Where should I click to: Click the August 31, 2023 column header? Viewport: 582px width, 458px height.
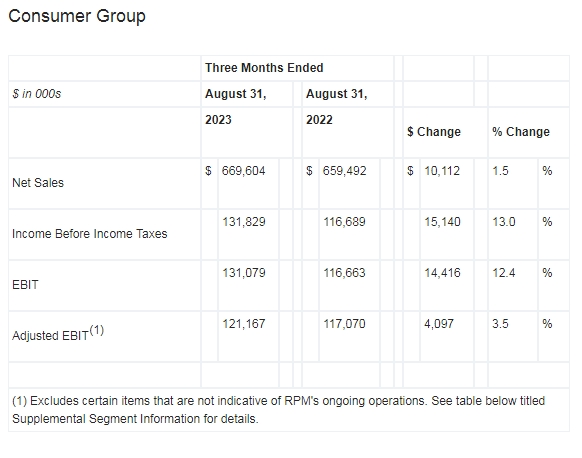tap(236, 107)
